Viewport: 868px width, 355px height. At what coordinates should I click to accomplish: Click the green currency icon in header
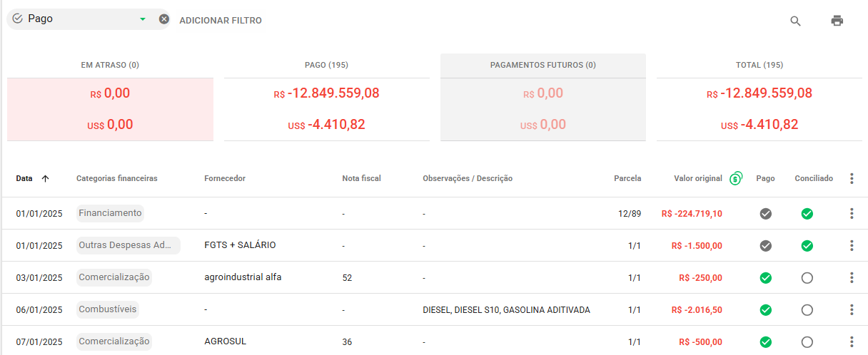[x=736, y=178]
